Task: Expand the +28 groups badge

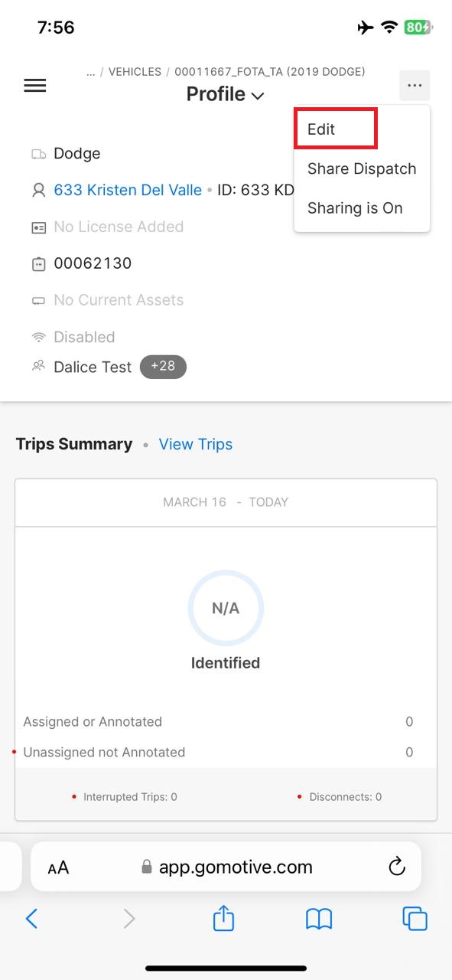Action: click(163, 367)
